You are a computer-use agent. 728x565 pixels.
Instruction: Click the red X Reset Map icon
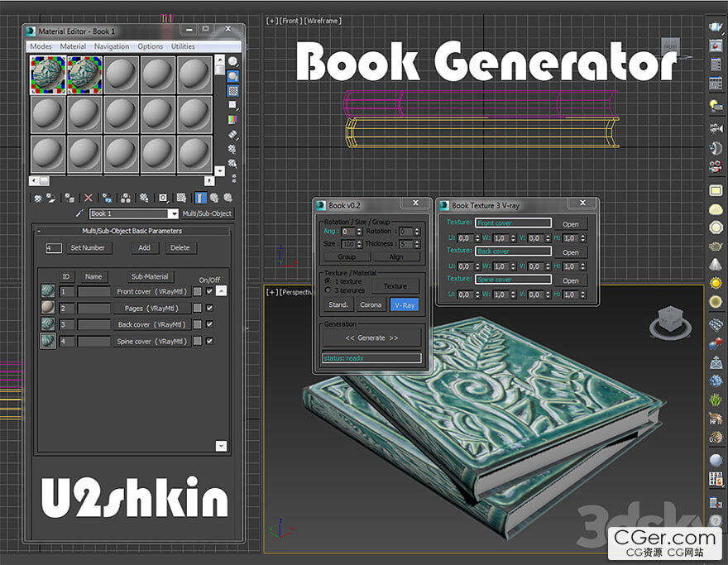(x=89, y=198)
